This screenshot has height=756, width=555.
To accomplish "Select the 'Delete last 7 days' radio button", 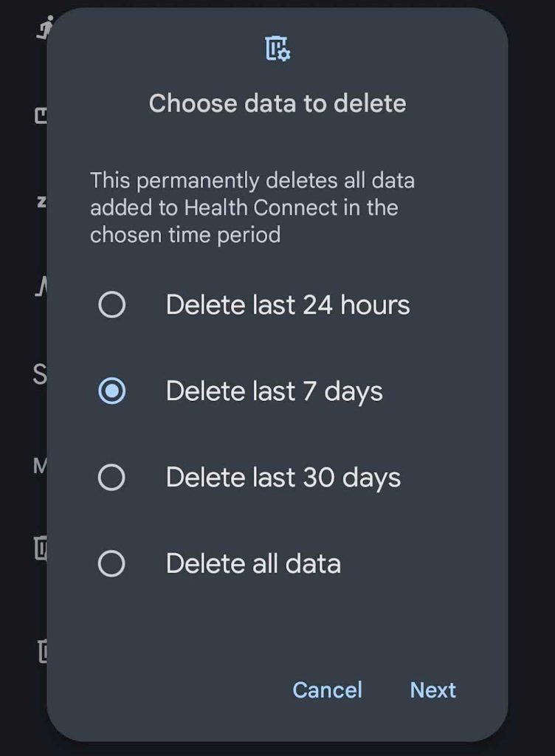I will (111, 391).
